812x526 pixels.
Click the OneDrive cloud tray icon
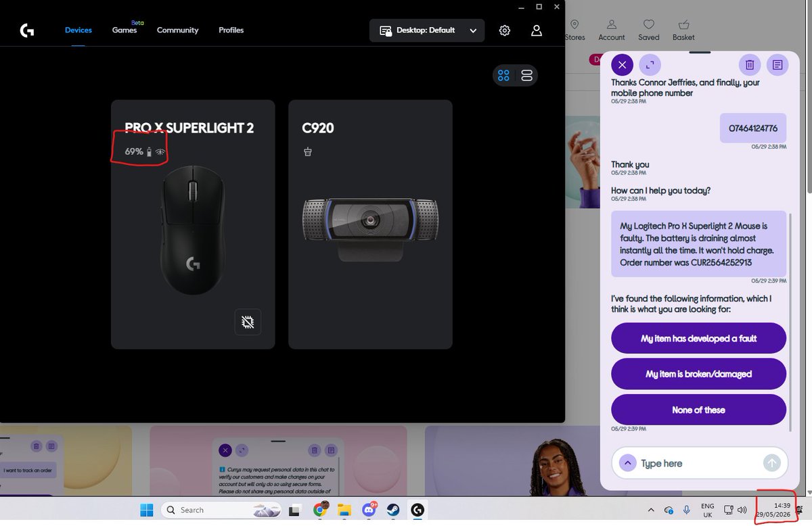669,510
